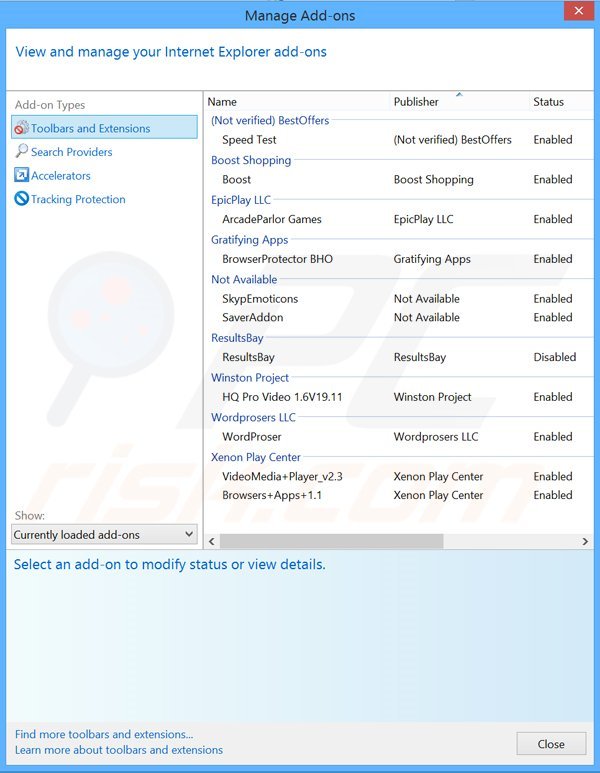Click the Not Available group header
Image resolution: width=600 pixels, height=773 pixels.
pos(244,280)
